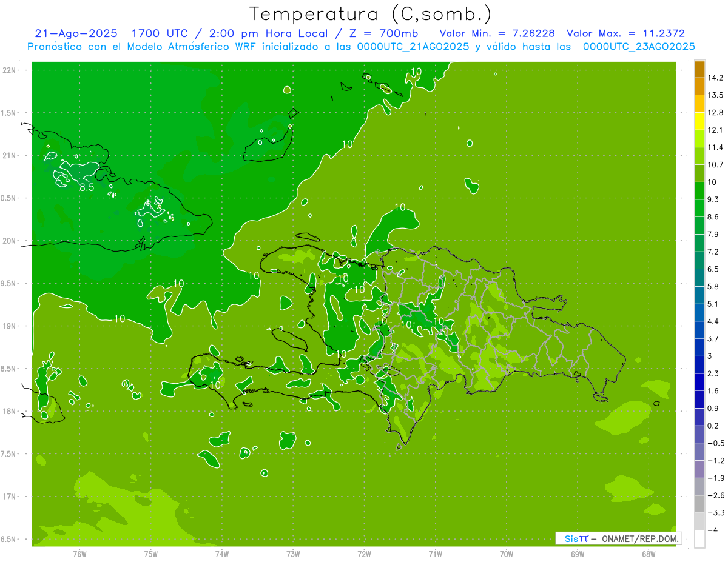Screen dimensions: 728x562
Task: Click the '18N' latitude axis label
Action: pos(10,411)
